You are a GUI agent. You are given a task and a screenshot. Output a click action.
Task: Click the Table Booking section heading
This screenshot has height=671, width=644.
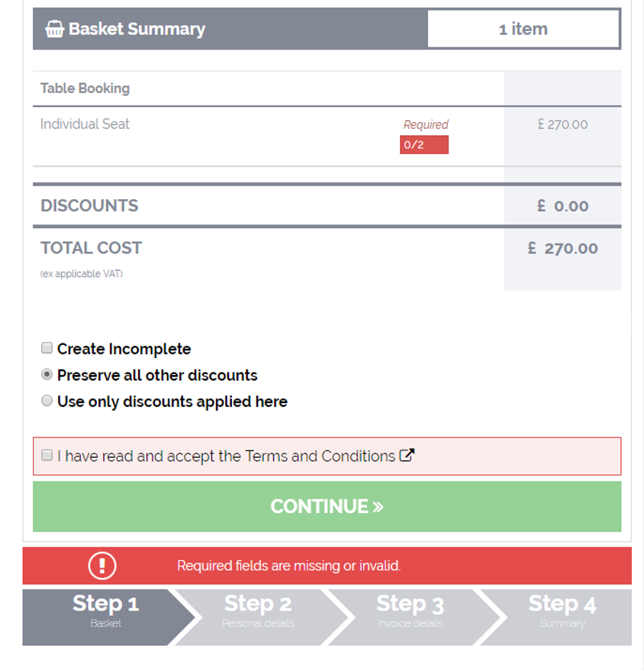tap(85, 88)
